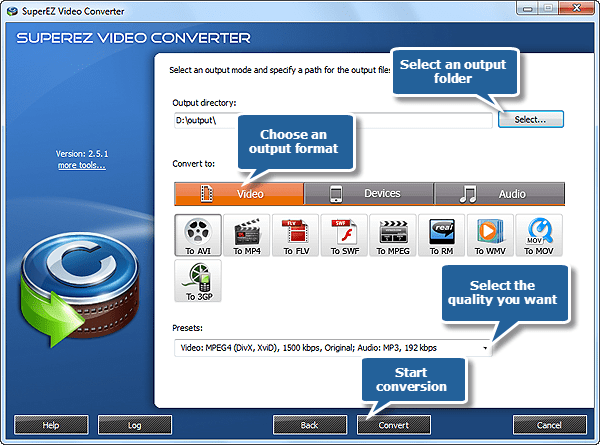Open the Help button
Image resolution: width=600 pixels, height=445 pixels.
pyautogui.click(x=51, y=425)
